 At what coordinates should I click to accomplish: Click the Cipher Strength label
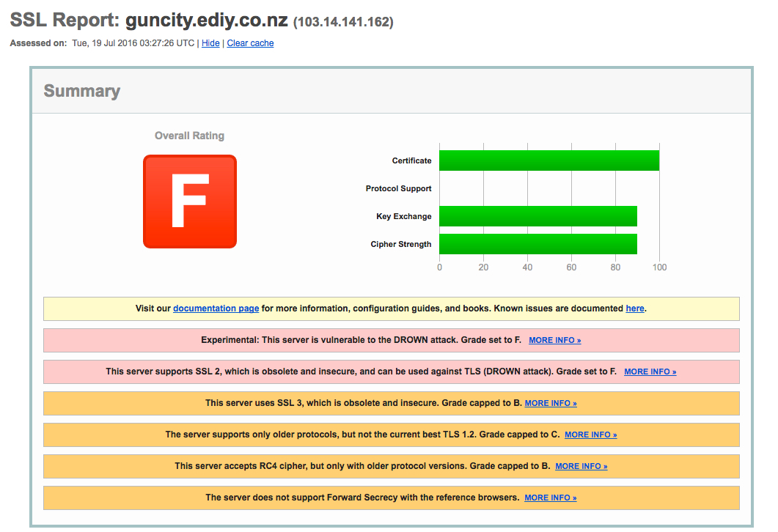[x=401, y=244]
